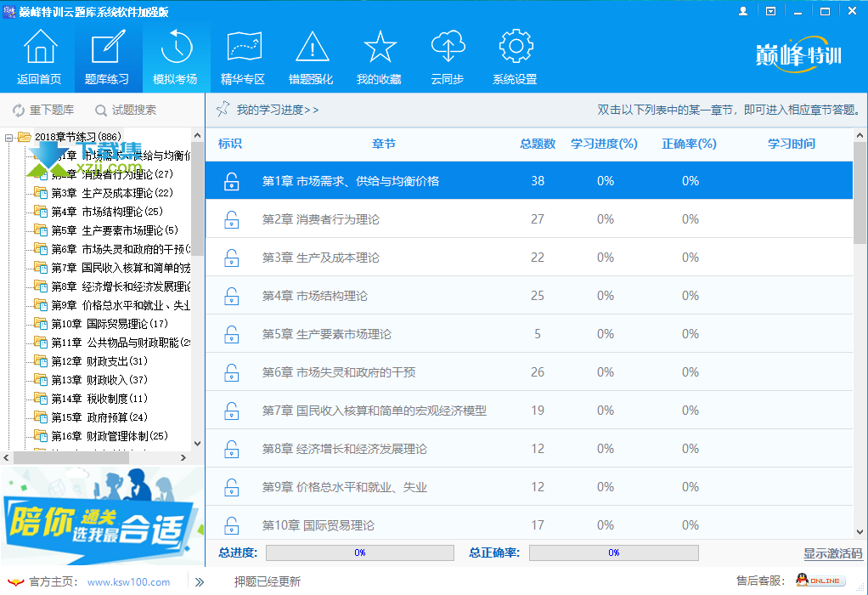Select tree item 第4章 市场结构理论(25)
868x595 pixels.
coord(107,212)
